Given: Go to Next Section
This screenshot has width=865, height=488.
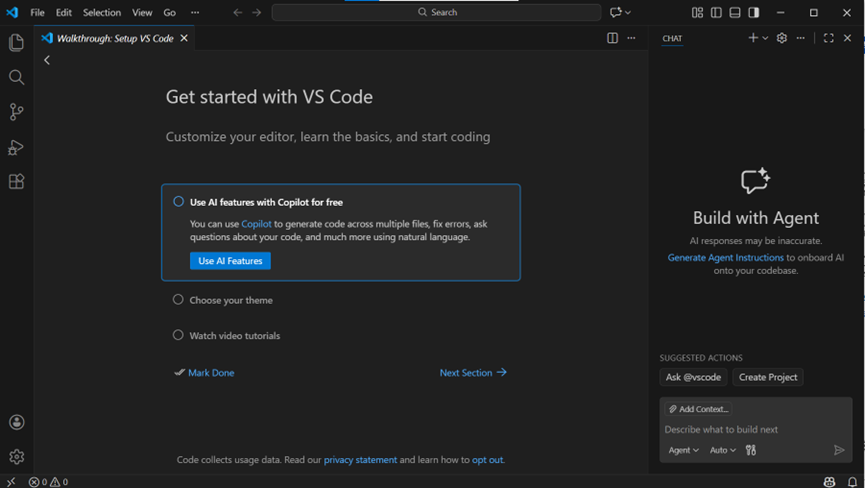Looking at the screenshot, I should 473,373.
